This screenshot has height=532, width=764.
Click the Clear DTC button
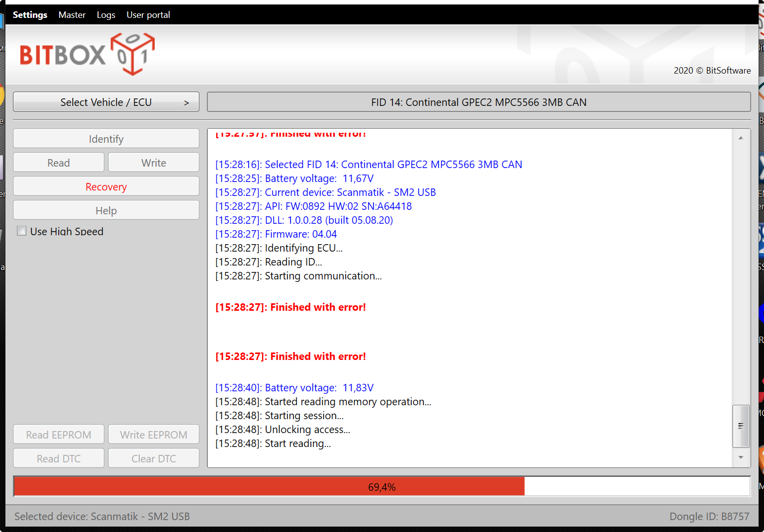point(154,458)
